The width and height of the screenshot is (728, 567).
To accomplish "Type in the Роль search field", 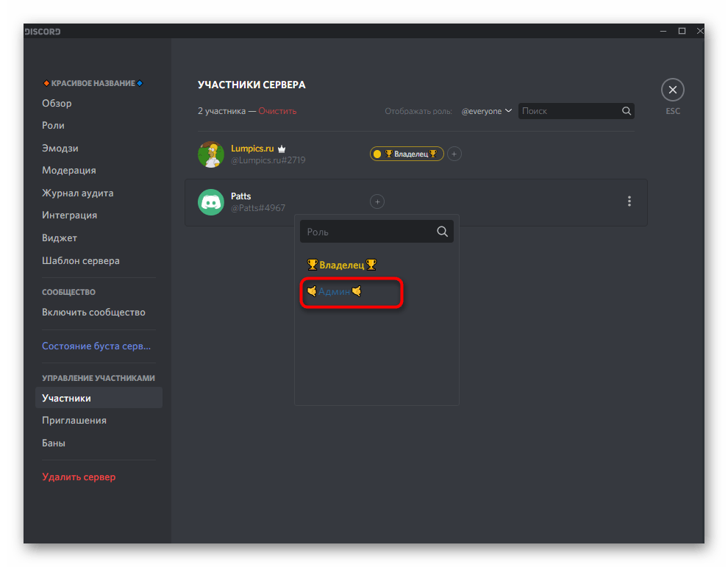I will click(x=368, y=232).
